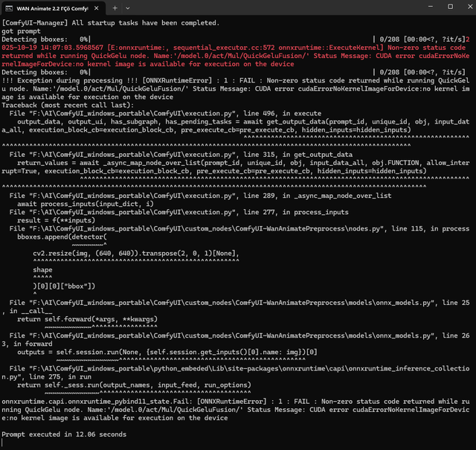
Task: Click the line starting "outputs = self.session.run"
Action: (x=167, y=353)
